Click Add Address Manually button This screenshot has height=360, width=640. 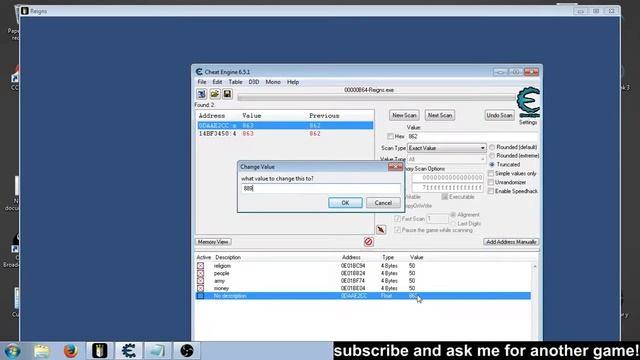click(x=511, y=242)
